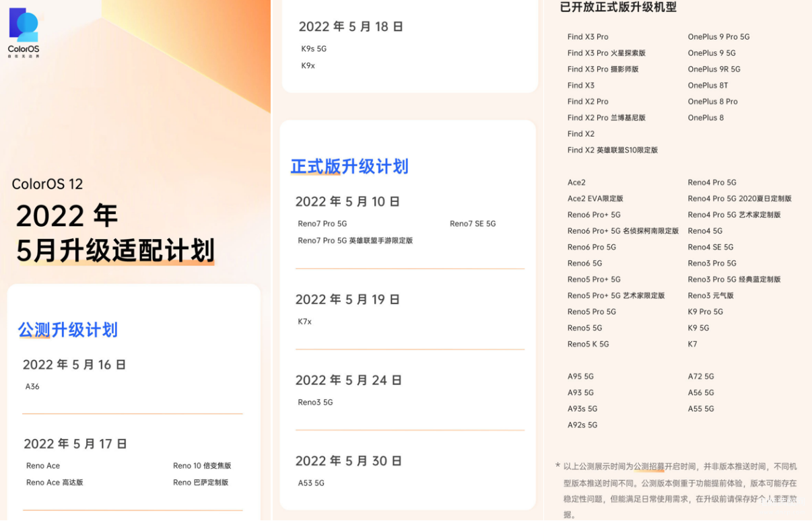The width and height of the screenshot is (812, 521).
Task: Click the 5月升级适配计划 headline
Action: pos(115,250)
